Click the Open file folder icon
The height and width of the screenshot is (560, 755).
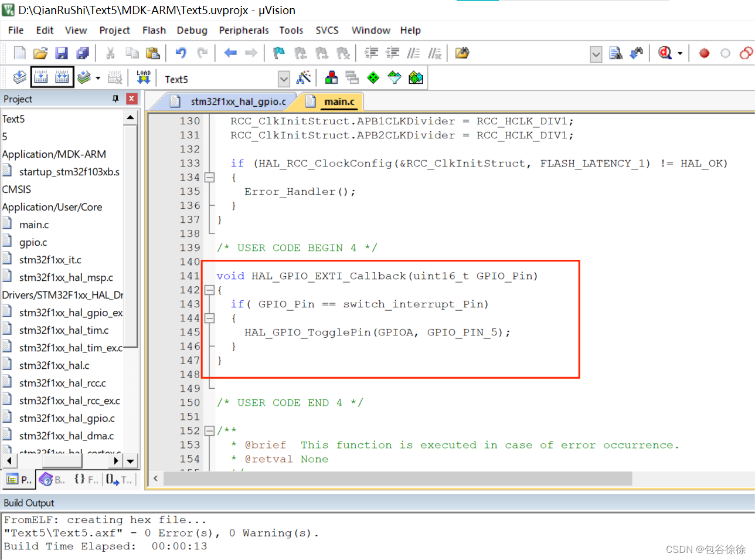[x=40, y=53]
